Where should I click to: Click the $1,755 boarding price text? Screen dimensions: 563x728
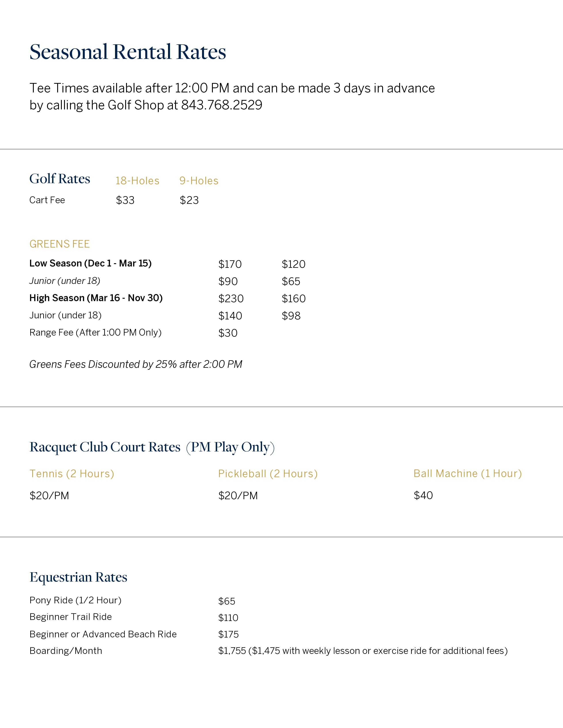pyautogui.click(x=232, y=651)
